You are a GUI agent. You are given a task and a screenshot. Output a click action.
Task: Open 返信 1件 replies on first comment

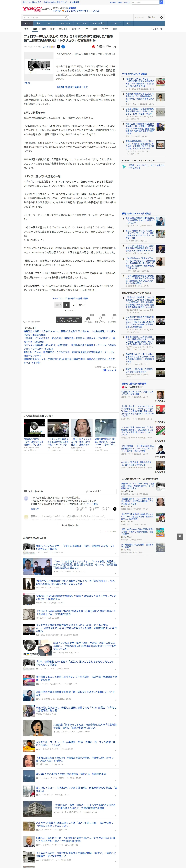click(34, 509)
